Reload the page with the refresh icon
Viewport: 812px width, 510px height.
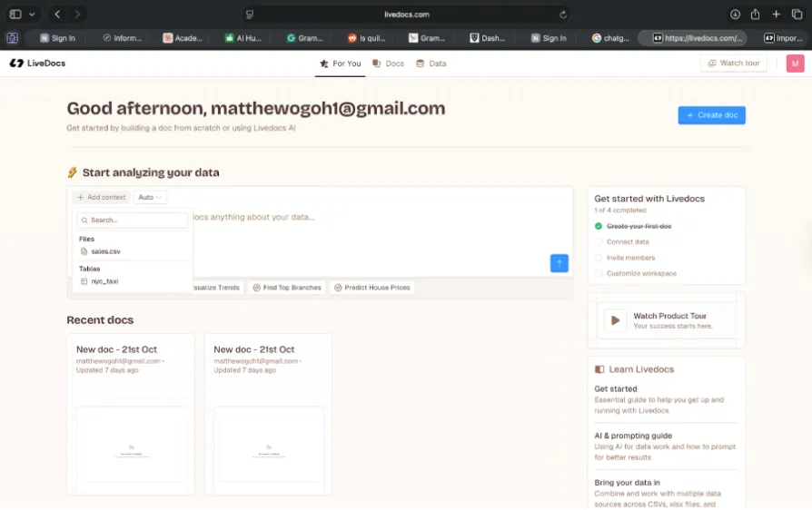tap(563, 15)
